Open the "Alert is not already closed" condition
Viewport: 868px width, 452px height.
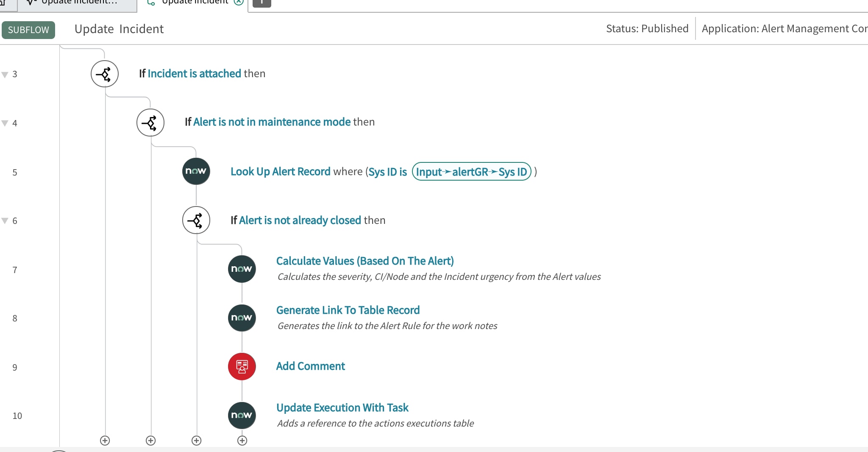[300, 220]
